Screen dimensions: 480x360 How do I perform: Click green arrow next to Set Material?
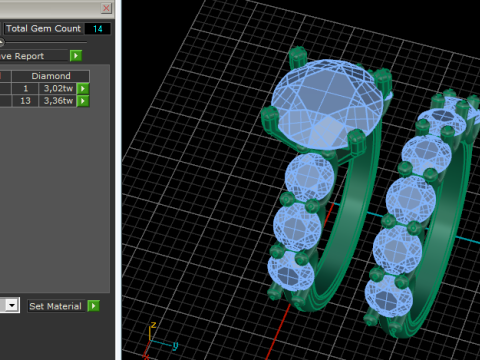(94, 306)
